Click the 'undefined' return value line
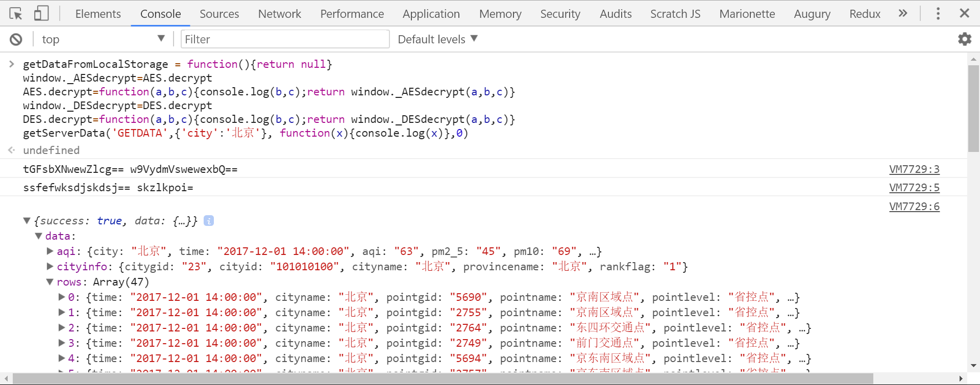Image resolution: width=980 pixels, height=385 pixels. tap(51, 150)
